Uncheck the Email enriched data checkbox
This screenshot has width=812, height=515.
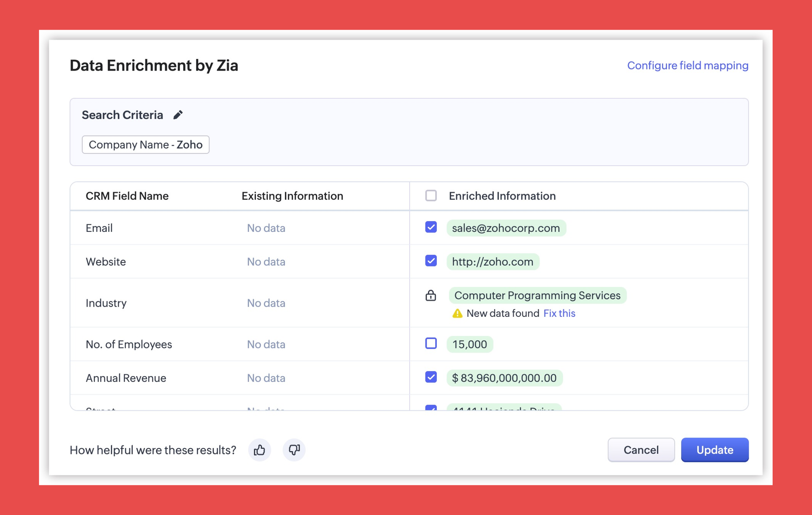(431, 227)
